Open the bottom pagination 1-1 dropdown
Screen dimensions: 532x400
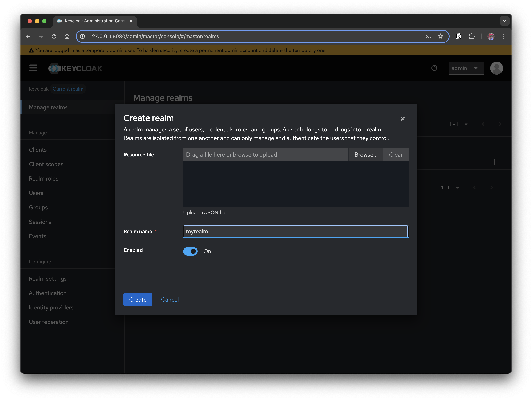[450, 188]
